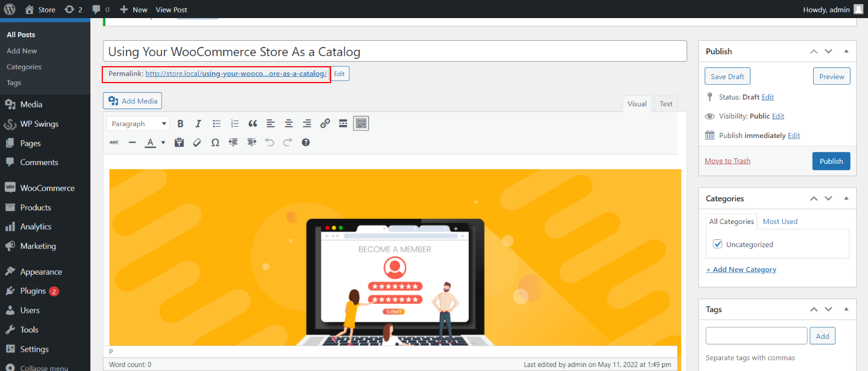Open WooCommerce in the sidebar
Image resolution: width=868 pixels, height=371 pixels.
pos(45,188)
